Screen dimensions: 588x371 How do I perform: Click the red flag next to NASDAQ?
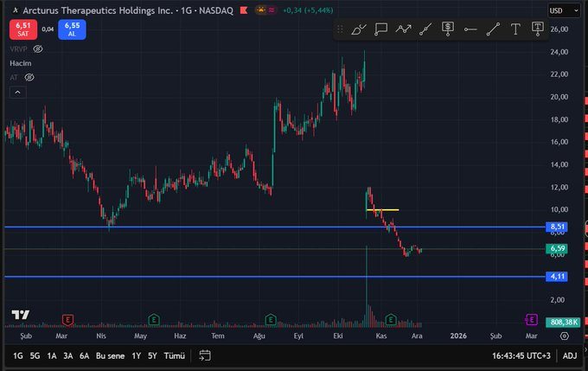244,10
